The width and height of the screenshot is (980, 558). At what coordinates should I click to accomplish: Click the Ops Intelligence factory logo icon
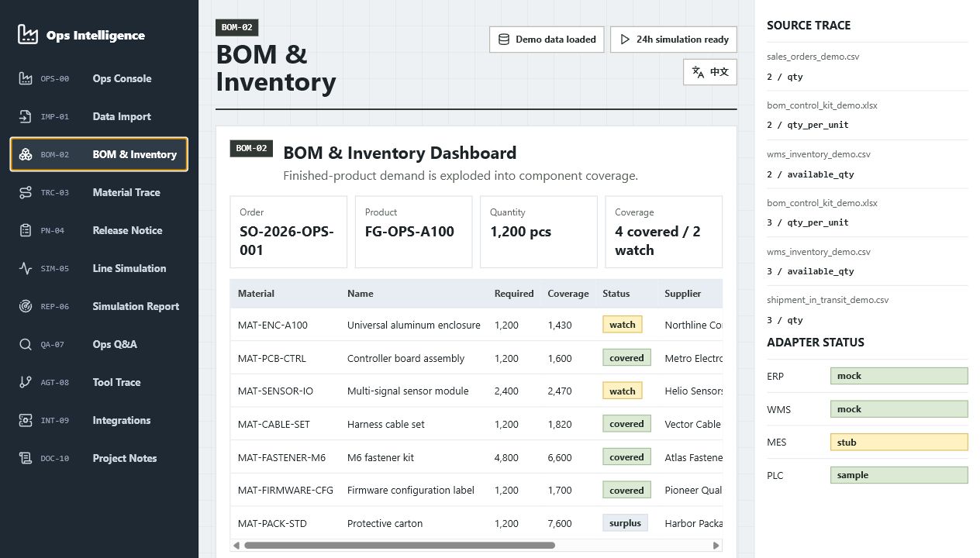click(x=28, y=34)
